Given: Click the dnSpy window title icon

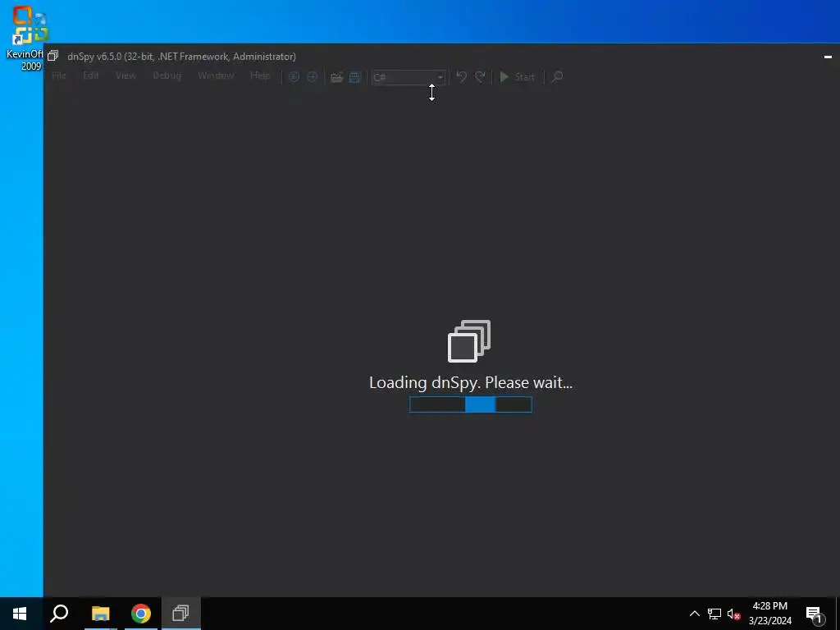Looking at the screenshot, I should (x=52, y=56).
